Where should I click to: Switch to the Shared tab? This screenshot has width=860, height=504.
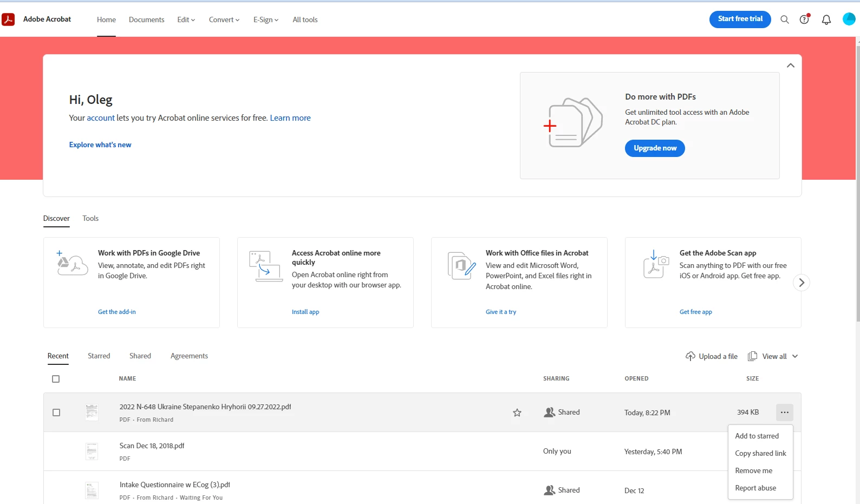140,356
